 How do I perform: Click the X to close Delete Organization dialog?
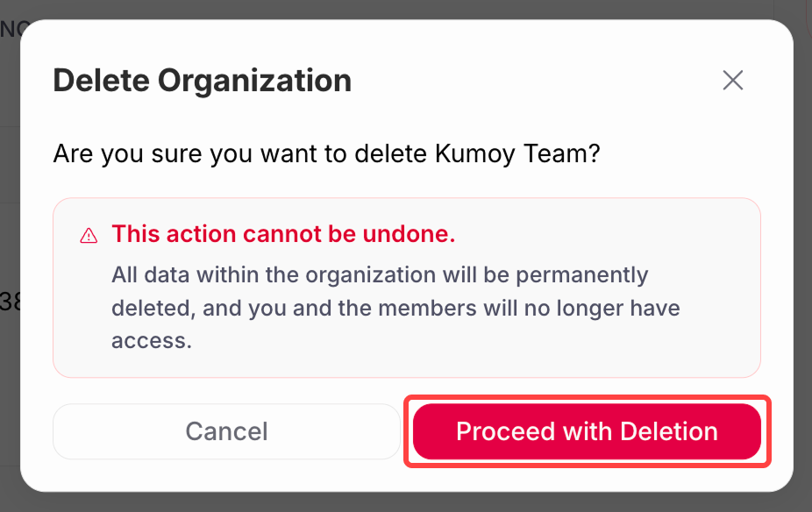(x=733, y=80)
